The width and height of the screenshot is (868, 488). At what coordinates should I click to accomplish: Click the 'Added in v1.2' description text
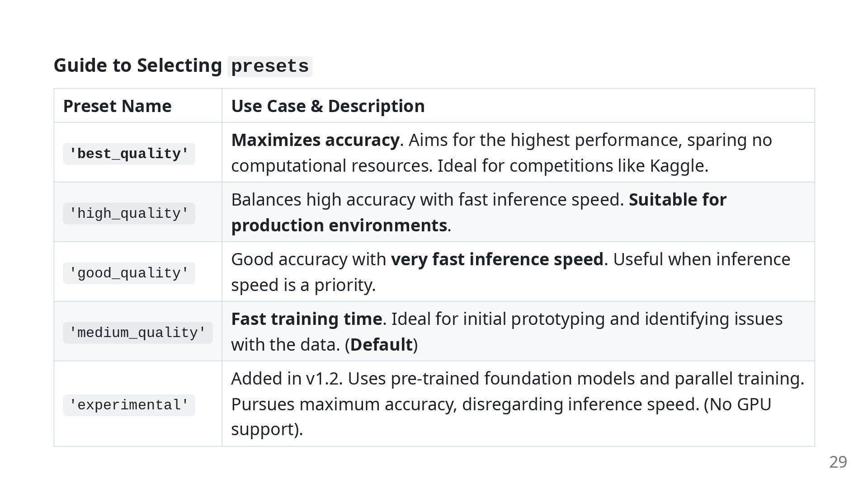287,379
